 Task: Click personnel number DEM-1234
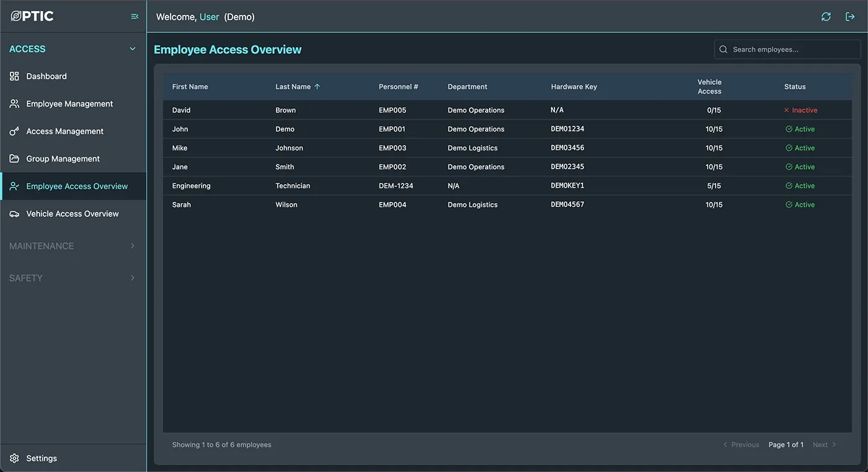pyautogui.click(x=396, y=186)
